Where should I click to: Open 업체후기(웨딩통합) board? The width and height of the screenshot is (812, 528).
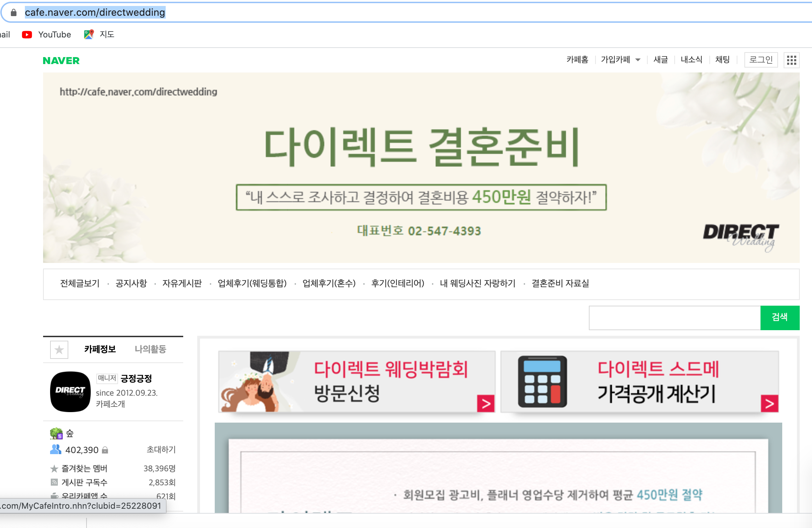tap(252, 283)
